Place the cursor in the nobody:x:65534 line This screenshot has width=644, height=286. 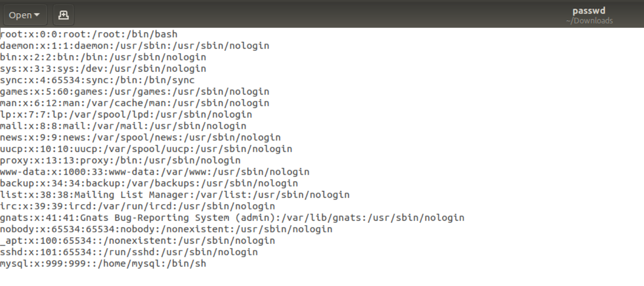tap(166, 229)
